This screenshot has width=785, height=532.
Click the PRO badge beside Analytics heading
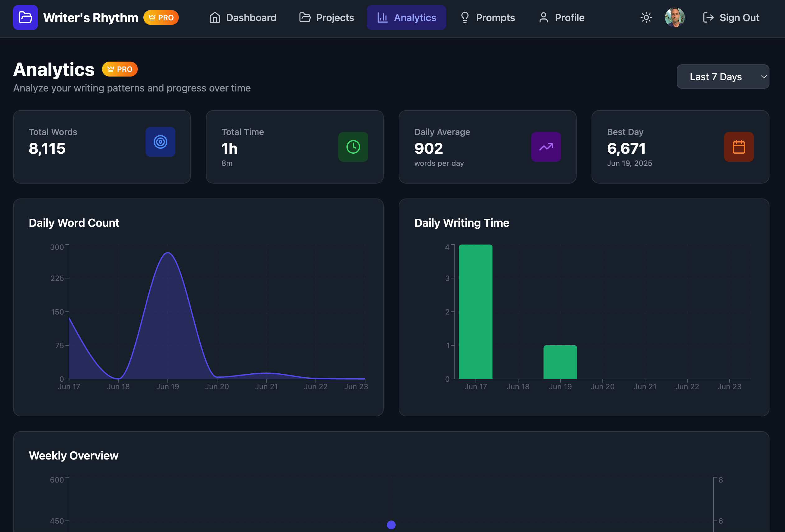(x=119, y=69)
